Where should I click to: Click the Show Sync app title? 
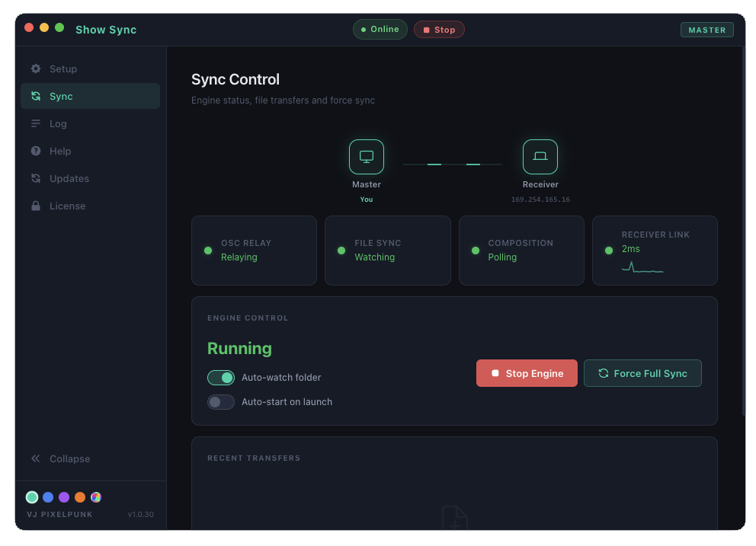pyautogui.click(x=106, y=30)
